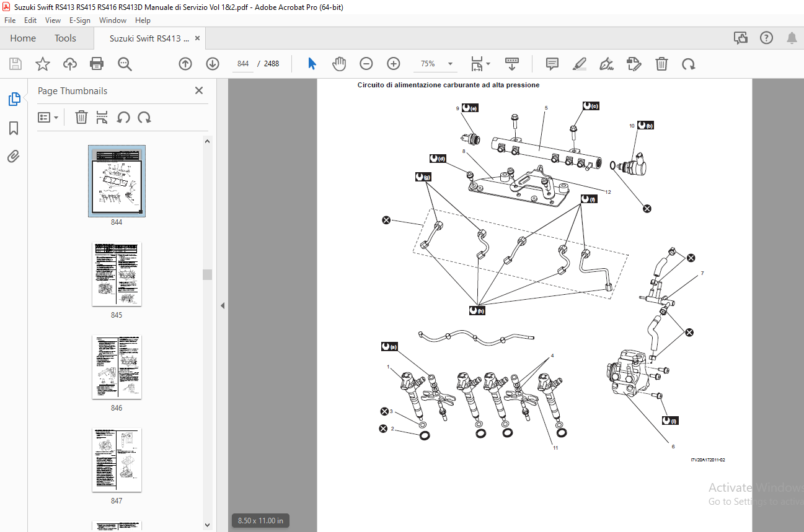
Task: Open the thumbnail options menu dropdown
Action: [48, 117]
